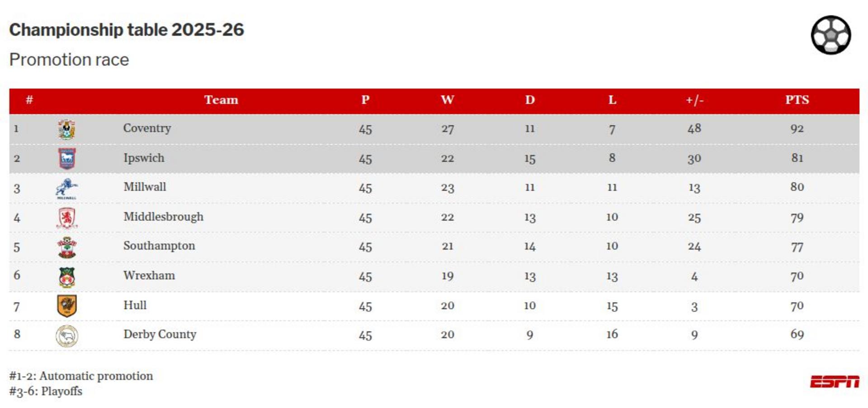Screen dimensions: 868x408
Task: Click Wrexham's points value 70
Action: click(797, 276)
